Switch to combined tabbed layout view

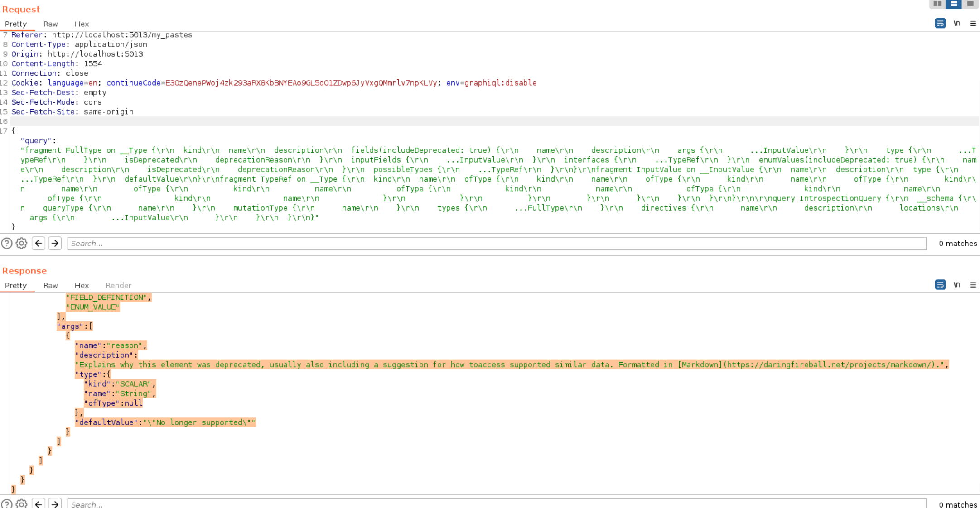pyautogui.click(x=970, y=4)
